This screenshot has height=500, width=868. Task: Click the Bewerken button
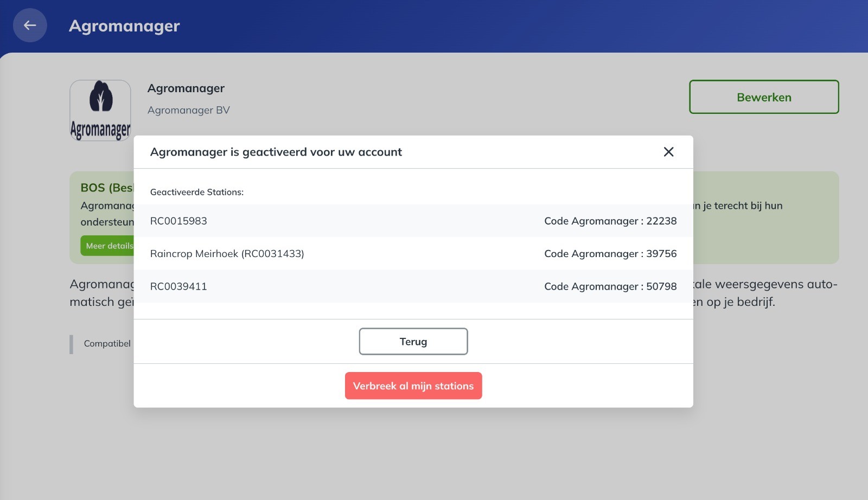[x=764, y=97]
